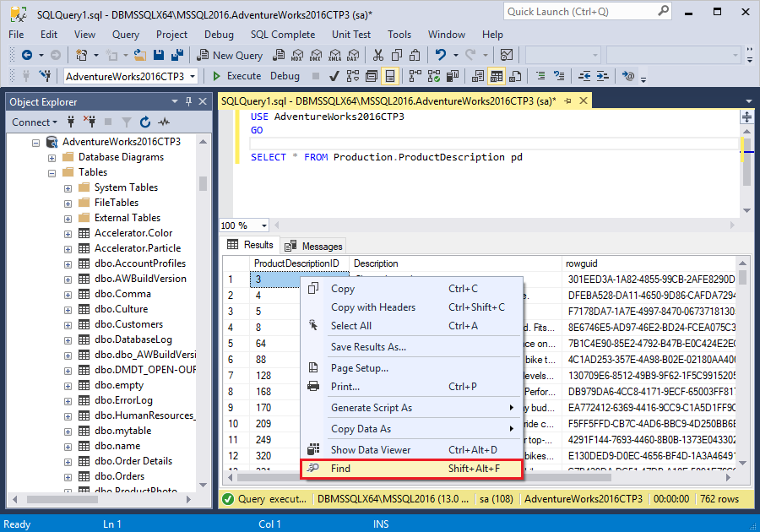
Task: Expand the Database Diagrams folder
Action: tap(52, 158)
